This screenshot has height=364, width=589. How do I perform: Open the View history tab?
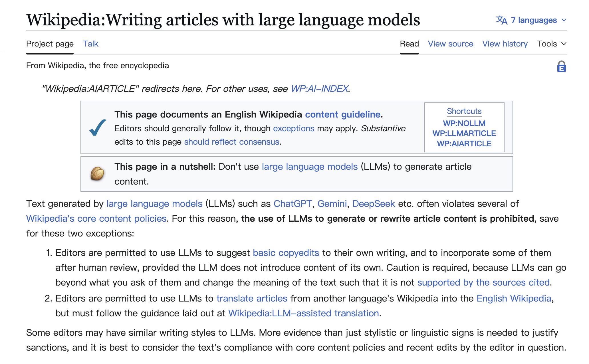pos(505,44)
